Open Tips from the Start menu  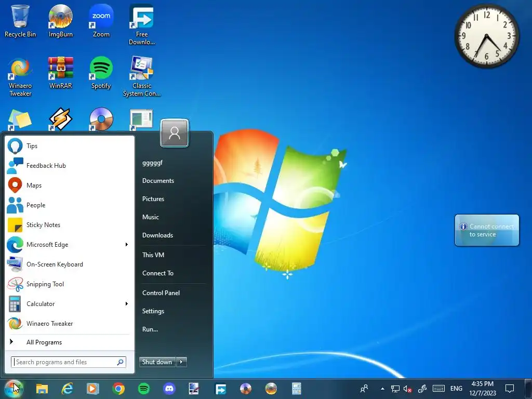(70, 146)
